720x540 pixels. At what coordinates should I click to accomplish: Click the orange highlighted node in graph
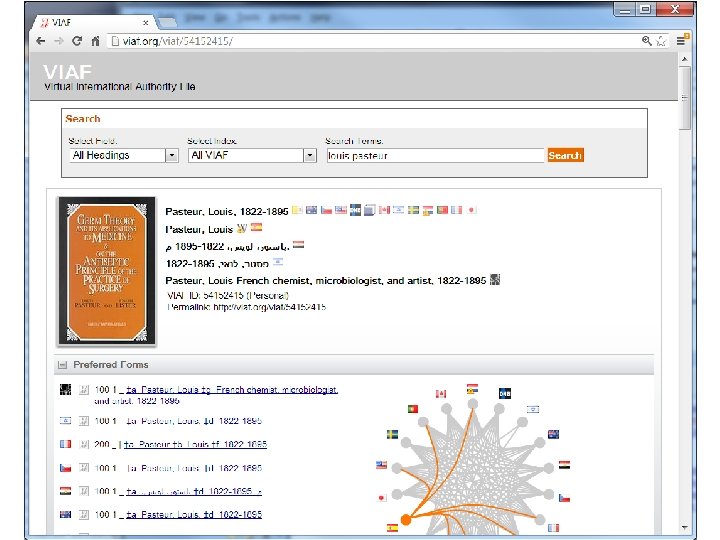pyautogui.click(x=406, y=519)
